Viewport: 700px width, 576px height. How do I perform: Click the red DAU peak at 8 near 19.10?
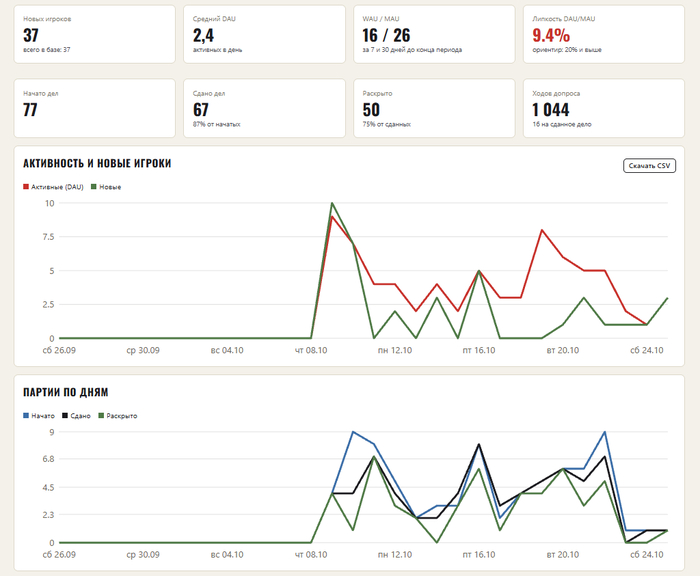(x=542, y=230)
